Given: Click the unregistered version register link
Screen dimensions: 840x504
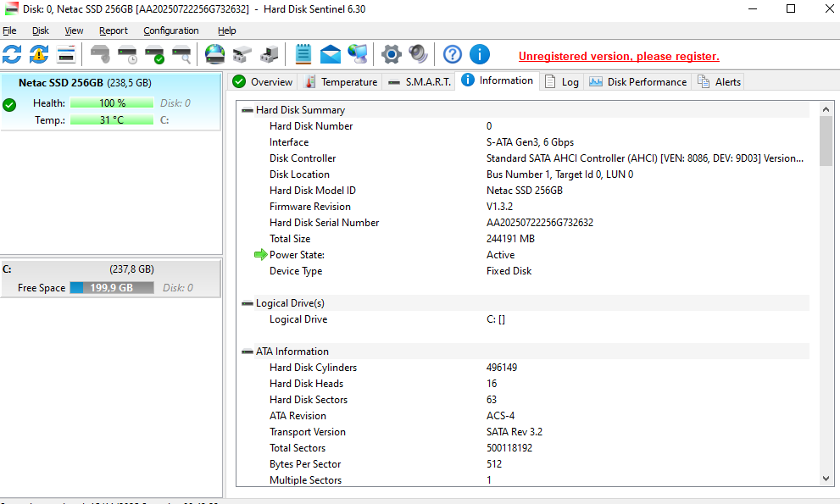Looking at the screenshot, I should pyautogui.click(x=619, y=57).
